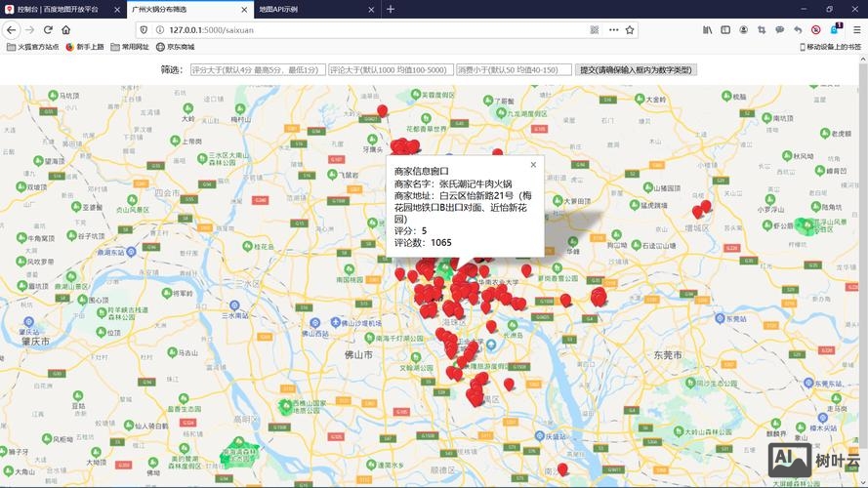Close the 控制台 百度地图开放平台 tab
The width and height of the screenshot is (868, 488).
pos(117,10)
